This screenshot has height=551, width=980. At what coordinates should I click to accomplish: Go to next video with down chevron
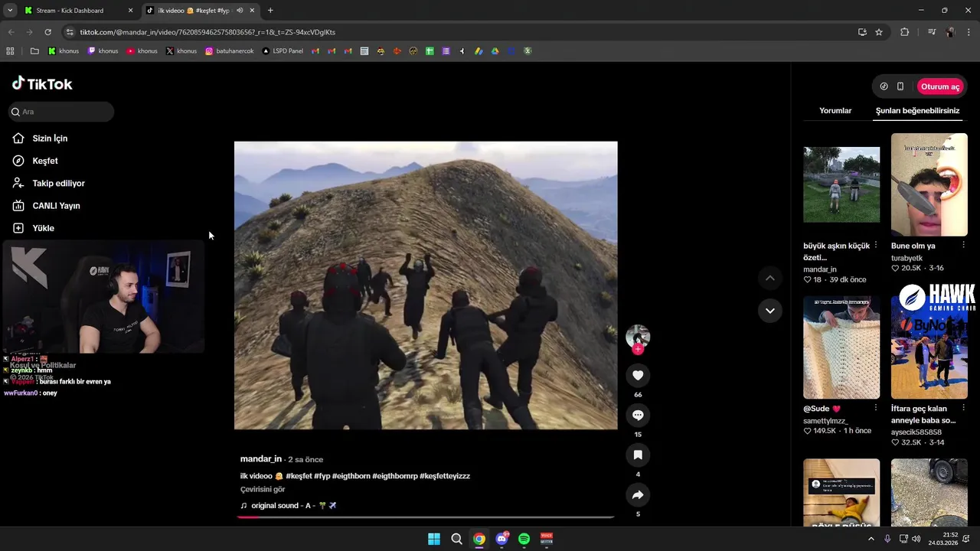tap(769, 311)
